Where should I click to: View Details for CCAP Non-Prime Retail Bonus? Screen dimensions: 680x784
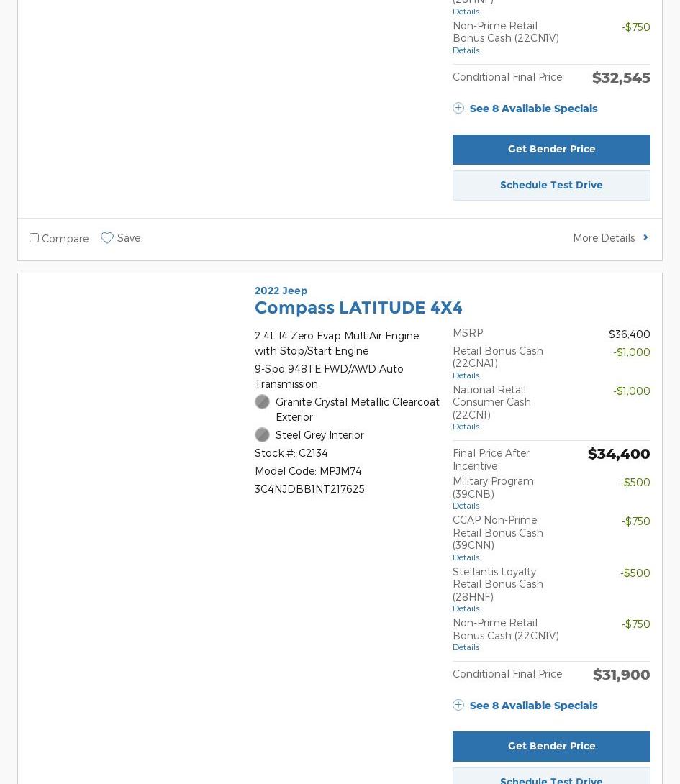(x=466, y=557)
